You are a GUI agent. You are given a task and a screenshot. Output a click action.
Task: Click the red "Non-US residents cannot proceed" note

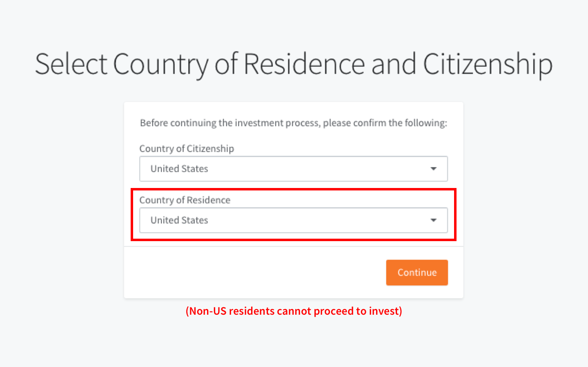pos(294,311)
